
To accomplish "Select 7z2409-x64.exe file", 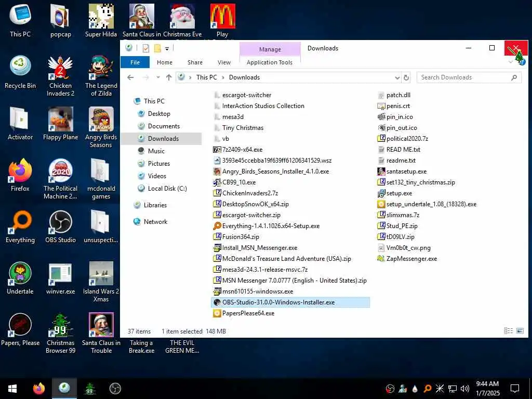I will coord(242,150).
